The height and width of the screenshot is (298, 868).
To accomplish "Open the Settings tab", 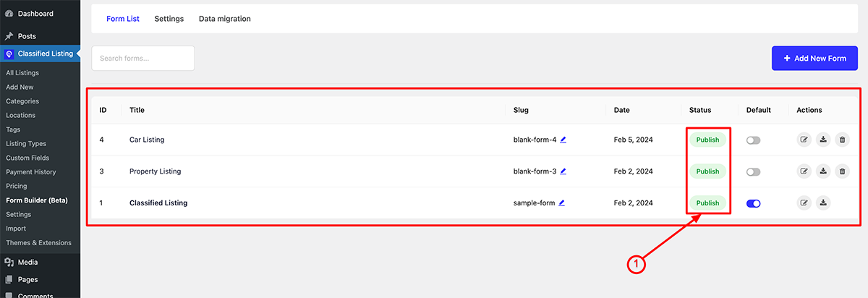I will pyautogui.click(x=169, y=19).
